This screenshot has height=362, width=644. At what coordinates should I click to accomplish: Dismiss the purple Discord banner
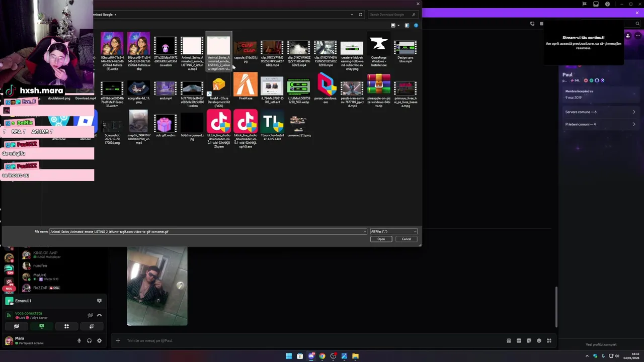(637, 13)
